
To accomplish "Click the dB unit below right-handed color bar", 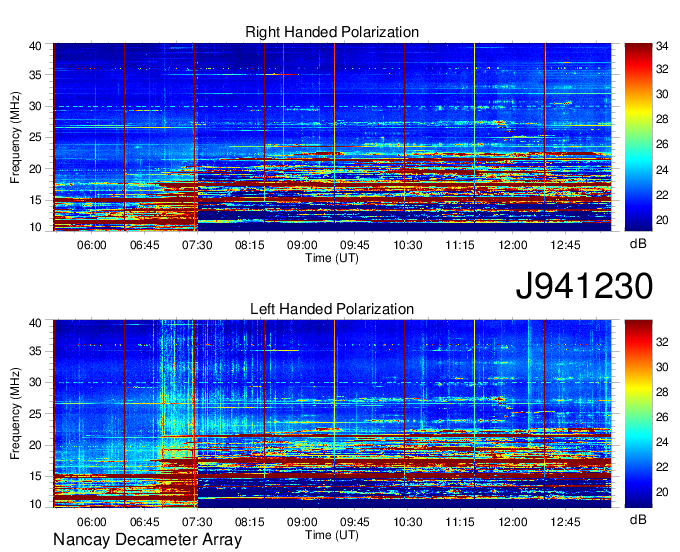I will point(638,244).
